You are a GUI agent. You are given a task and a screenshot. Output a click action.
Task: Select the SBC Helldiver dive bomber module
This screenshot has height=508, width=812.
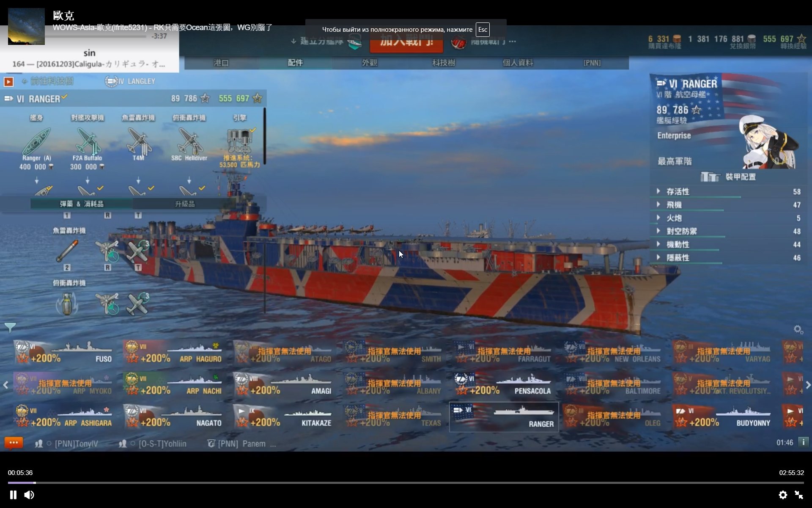point(189,142)
